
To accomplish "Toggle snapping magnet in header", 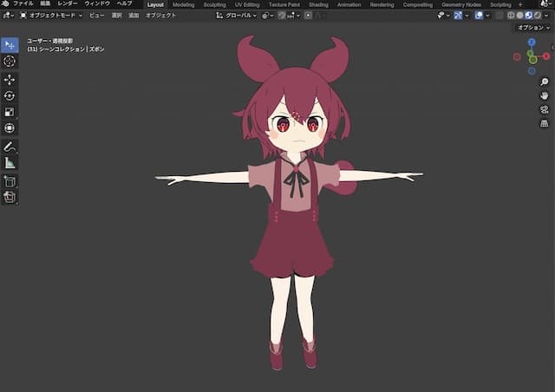I will click(x=284, y=16).
